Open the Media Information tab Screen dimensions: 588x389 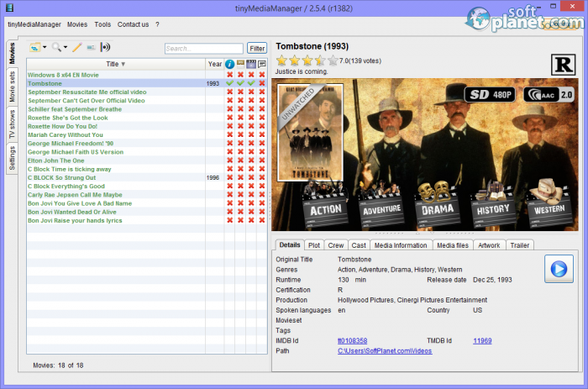click(x=401, y=245)
